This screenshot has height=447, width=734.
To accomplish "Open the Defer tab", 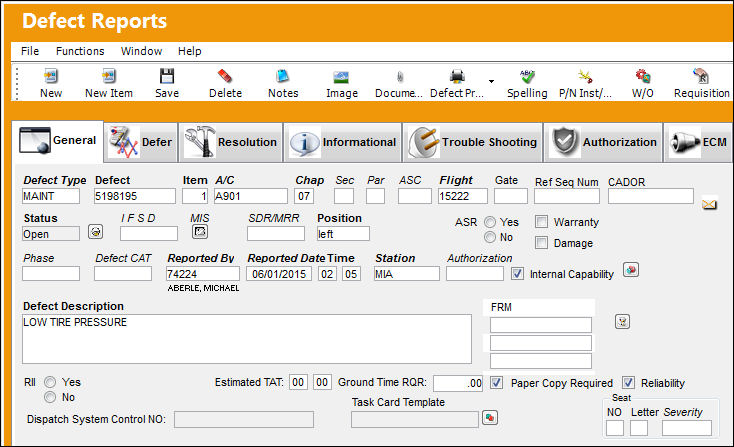I will pos(140,142).
